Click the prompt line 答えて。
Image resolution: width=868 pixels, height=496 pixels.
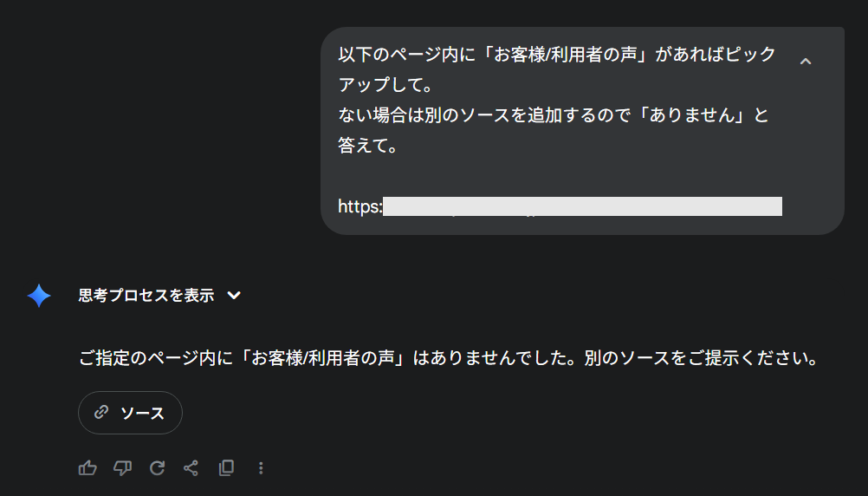[x=367, y=146]
